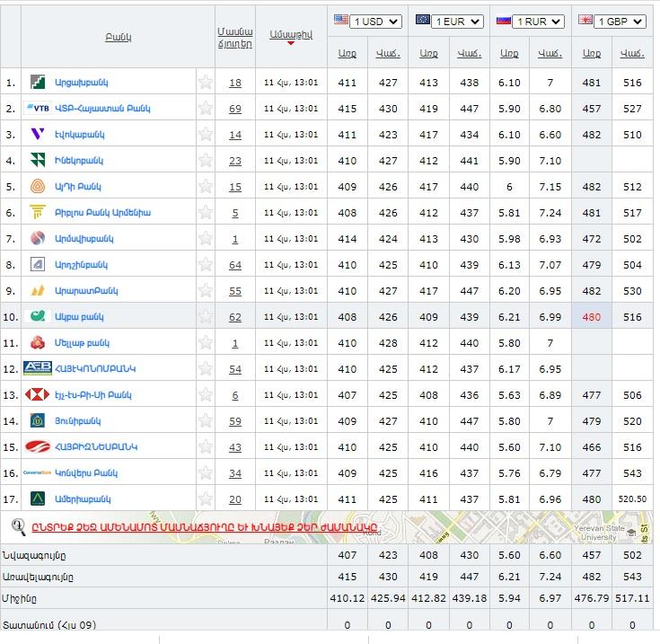Click the magnifier icon beside red banner
Screen dimensions: 660x644
18,527
